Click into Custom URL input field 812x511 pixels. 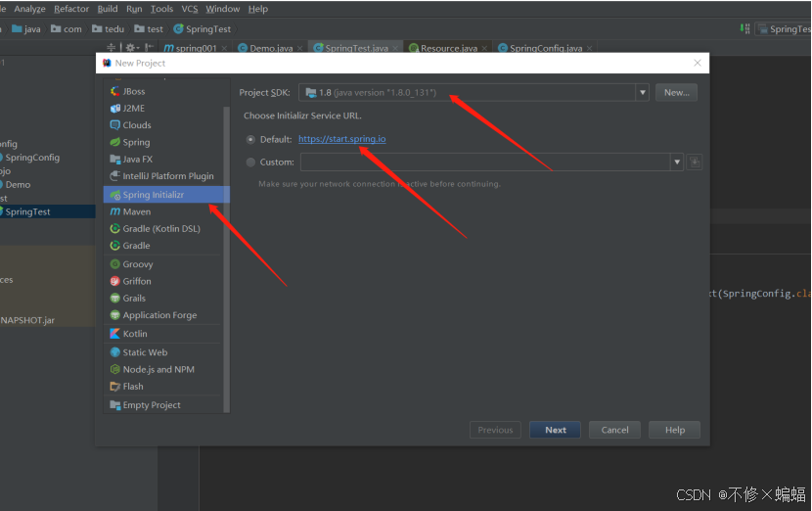point(485,163)
